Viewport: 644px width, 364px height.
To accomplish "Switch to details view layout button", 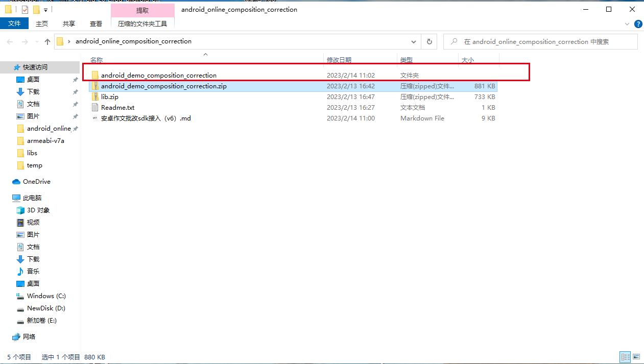I will 625,357.
